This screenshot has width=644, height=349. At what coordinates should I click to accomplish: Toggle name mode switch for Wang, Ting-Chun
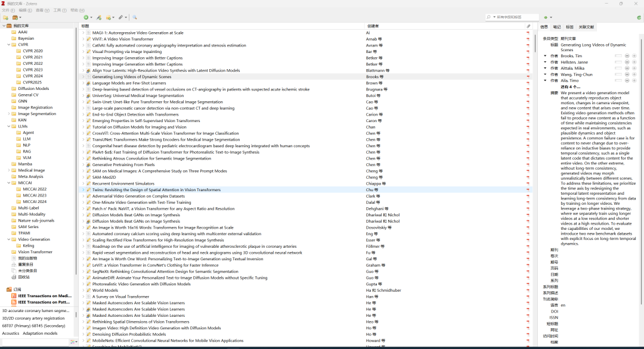pos(618,74)
